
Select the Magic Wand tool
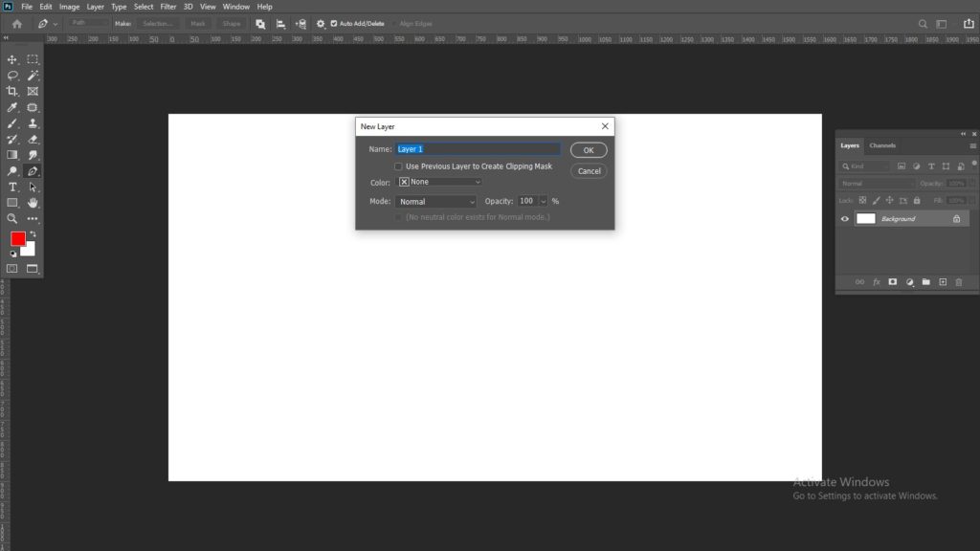(33, 76)
